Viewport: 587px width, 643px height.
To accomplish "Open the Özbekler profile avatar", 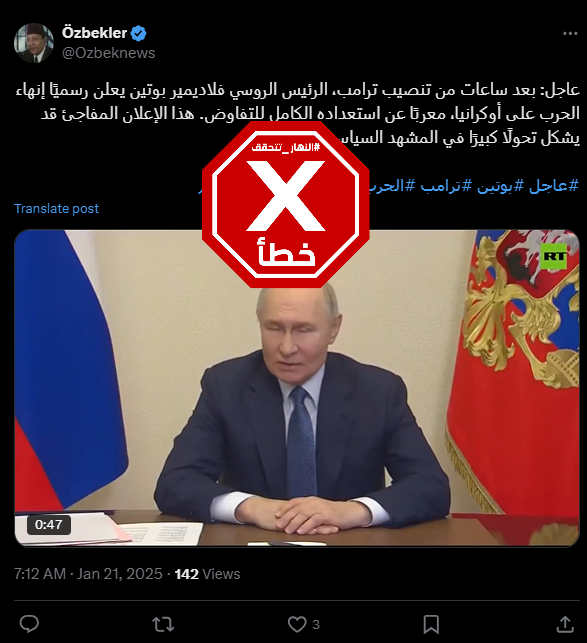I will click(34, 43).
